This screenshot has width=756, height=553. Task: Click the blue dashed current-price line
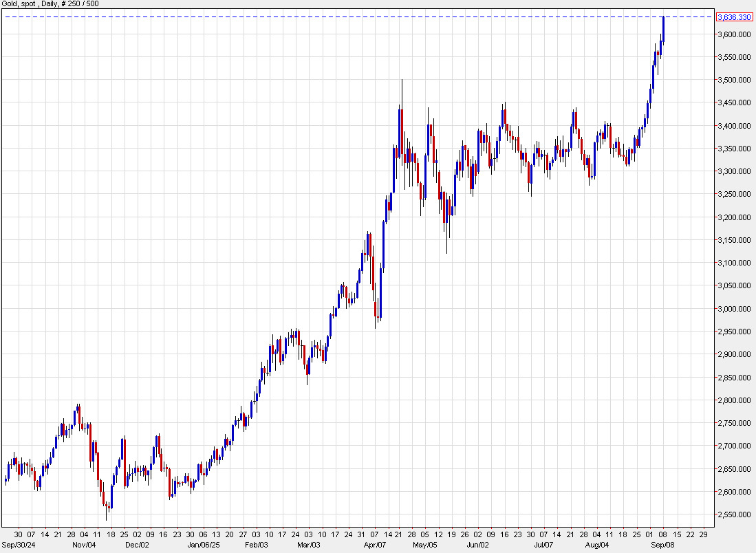point(358,17)
